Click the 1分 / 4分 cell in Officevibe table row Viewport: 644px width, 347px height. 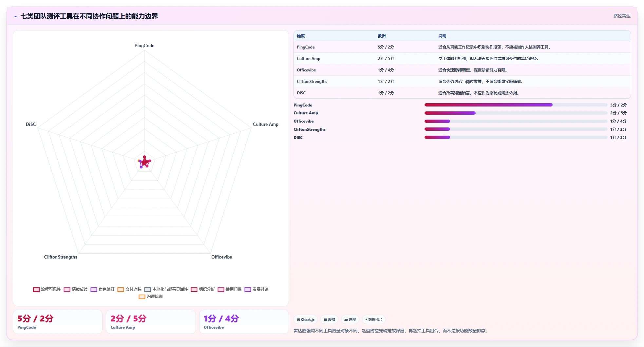point(386,70)
